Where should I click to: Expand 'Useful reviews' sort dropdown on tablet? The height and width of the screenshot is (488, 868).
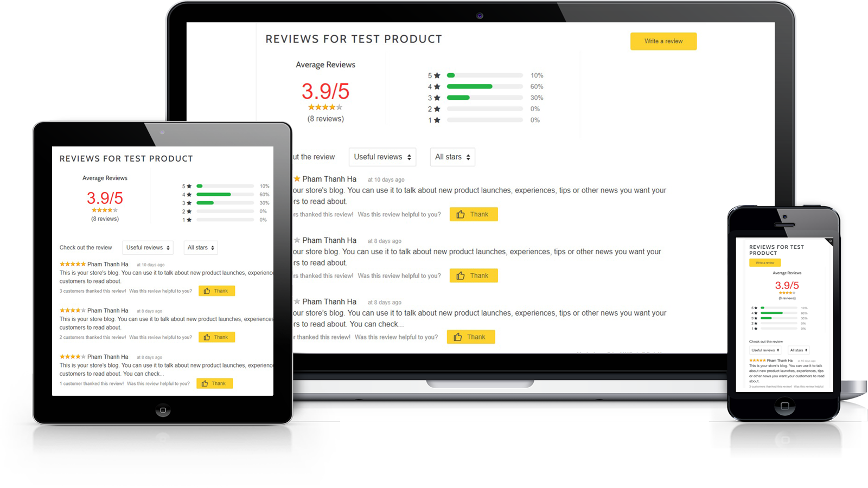(148, 248)
